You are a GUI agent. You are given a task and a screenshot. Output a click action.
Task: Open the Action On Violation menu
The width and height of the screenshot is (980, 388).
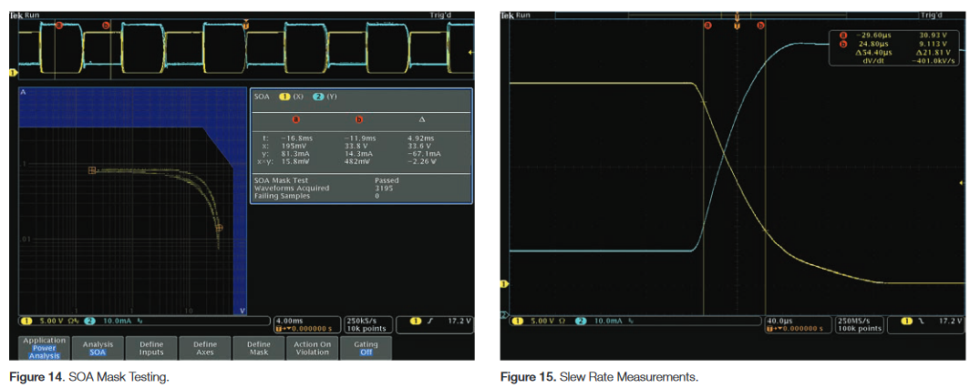click(312, 348)
